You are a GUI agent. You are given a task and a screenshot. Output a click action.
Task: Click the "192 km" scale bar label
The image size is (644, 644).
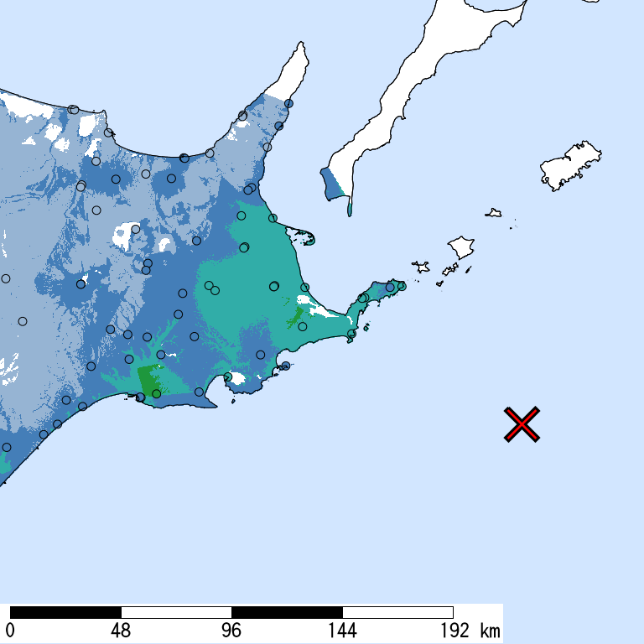coord(470,631)
